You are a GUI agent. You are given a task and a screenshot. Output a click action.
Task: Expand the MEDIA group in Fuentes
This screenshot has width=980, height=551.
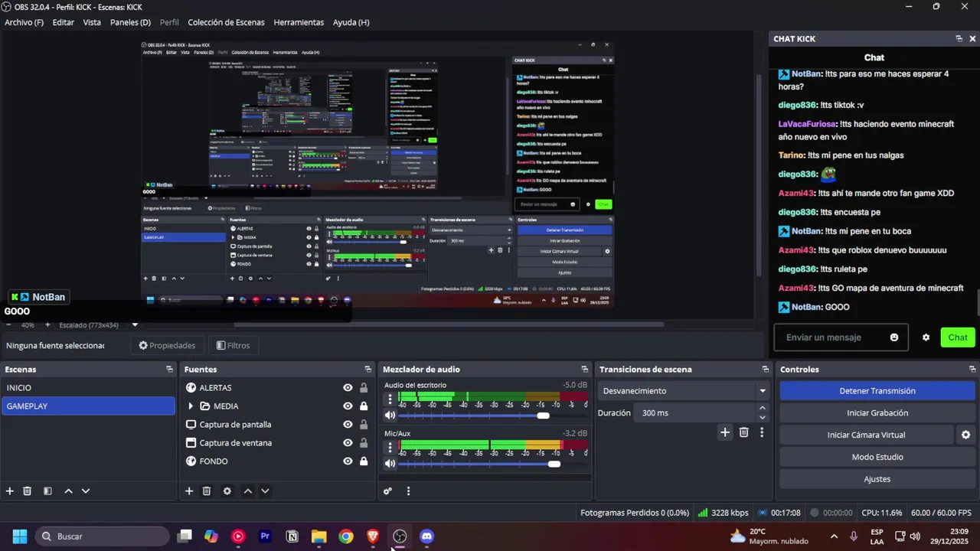191,406
